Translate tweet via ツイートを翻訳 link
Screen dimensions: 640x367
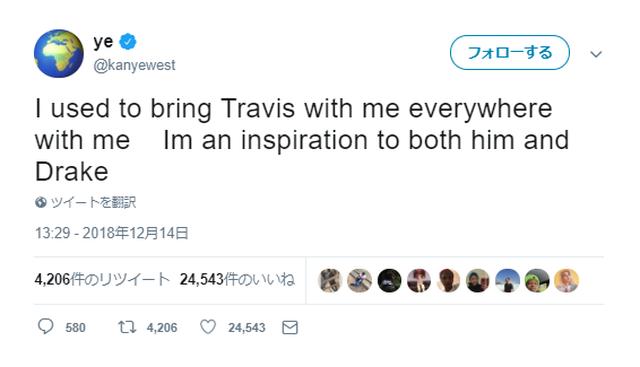(93, 202)
